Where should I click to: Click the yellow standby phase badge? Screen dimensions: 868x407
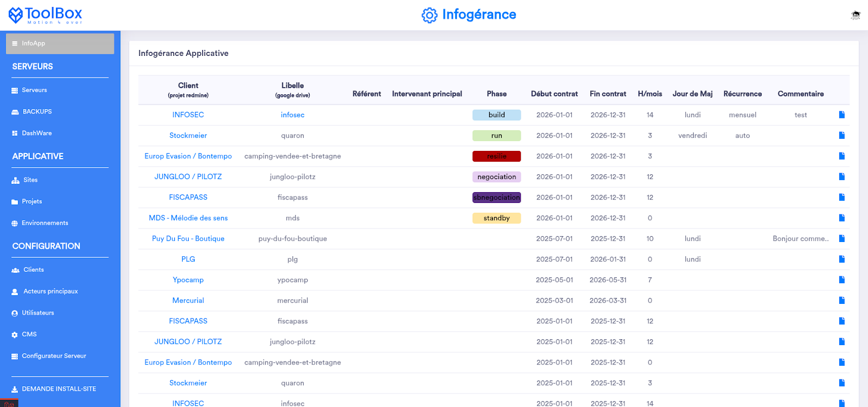tap(496, 218)
